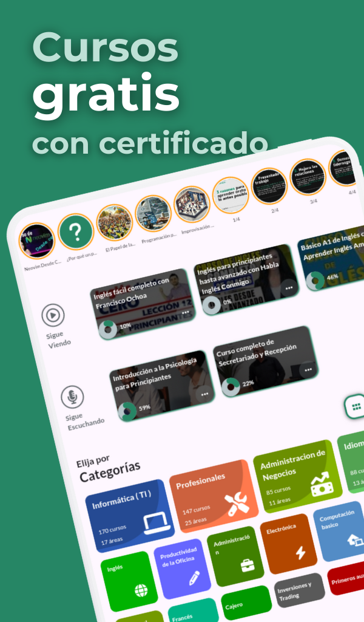The height and width of the screenshot is (622, 364).
Task: Tap the grid view floating button
Action: pyautogui.click(x=356, y=406)
